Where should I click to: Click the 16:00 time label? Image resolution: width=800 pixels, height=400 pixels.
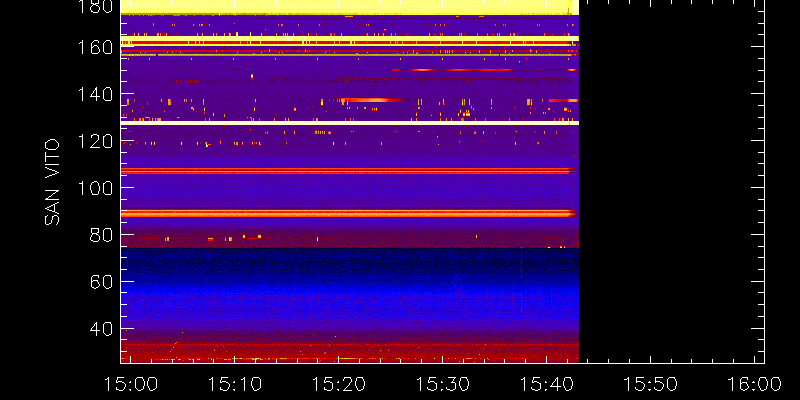(755, 384)
